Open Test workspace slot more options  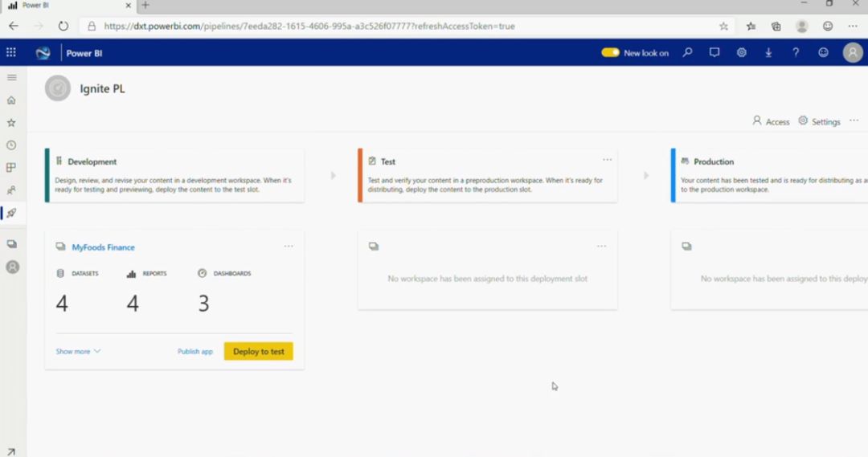[601, 247]
